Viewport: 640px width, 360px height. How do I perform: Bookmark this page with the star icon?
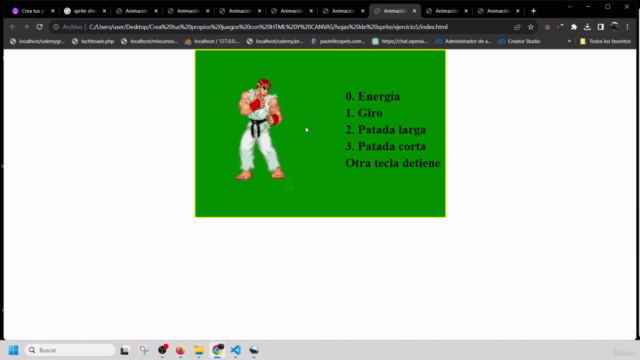point(531,27)
